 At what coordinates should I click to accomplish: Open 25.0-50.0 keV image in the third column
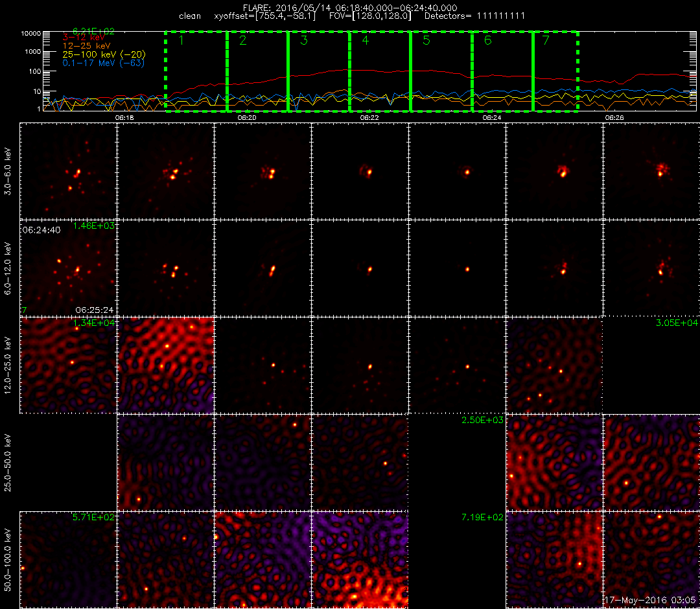(x=262, y=463)
